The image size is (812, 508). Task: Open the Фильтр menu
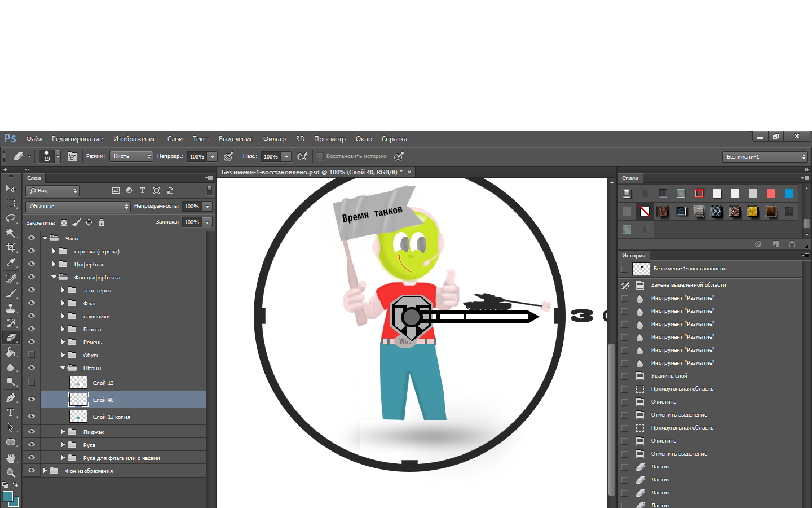(x=275, y=139)
